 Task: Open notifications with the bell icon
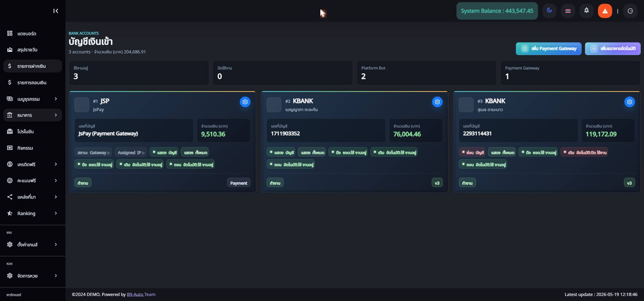point(586,11)
